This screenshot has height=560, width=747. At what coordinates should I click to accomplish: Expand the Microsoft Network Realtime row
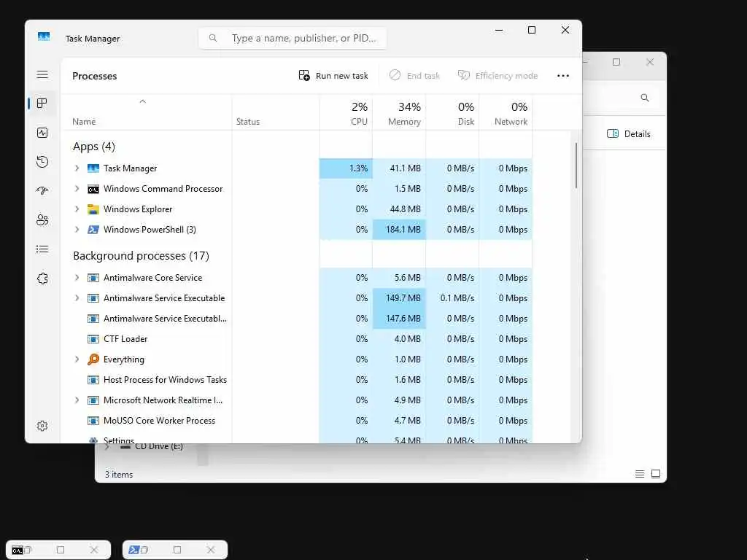(77, 400)
